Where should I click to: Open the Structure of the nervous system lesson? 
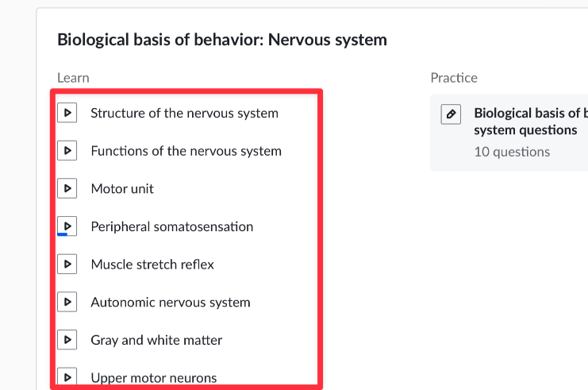184,113
